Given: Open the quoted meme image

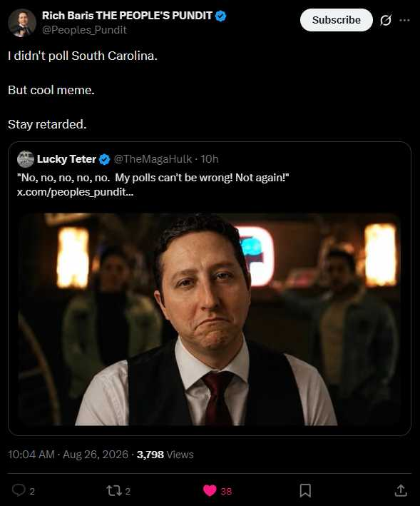Looking at the screenshot, I should (x=210, y=319).
